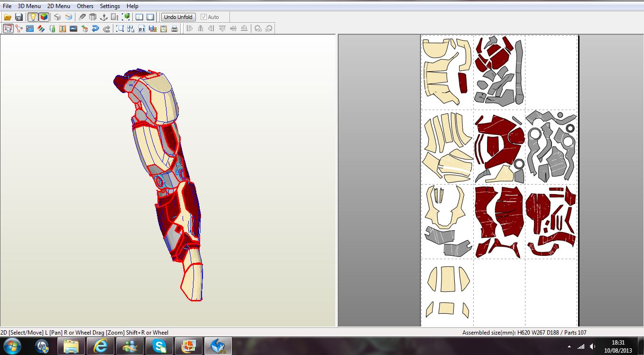Viewport: 644px width, 355px height.
Task: Click the arrange parts grid icon
Action: [x=131, y=28]
